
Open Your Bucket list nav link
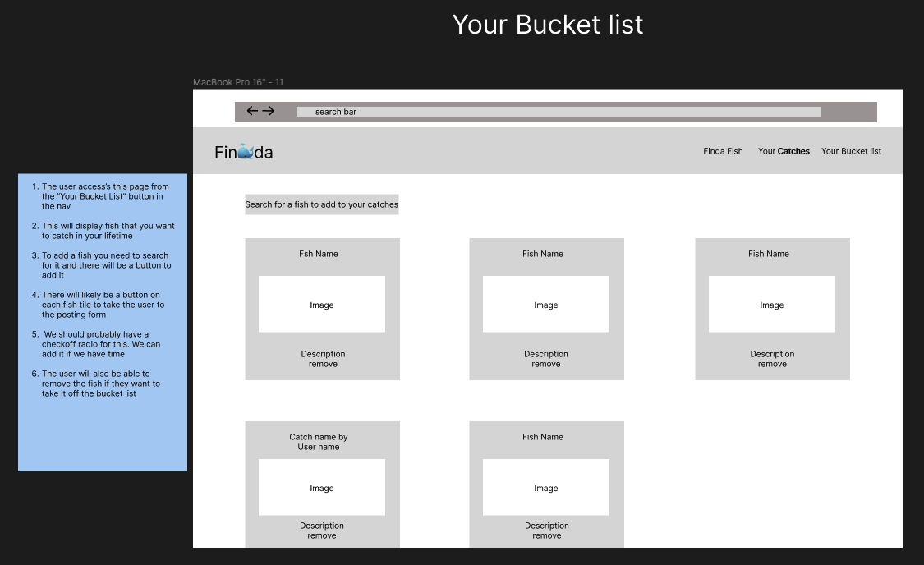click(x=851, y=151)
